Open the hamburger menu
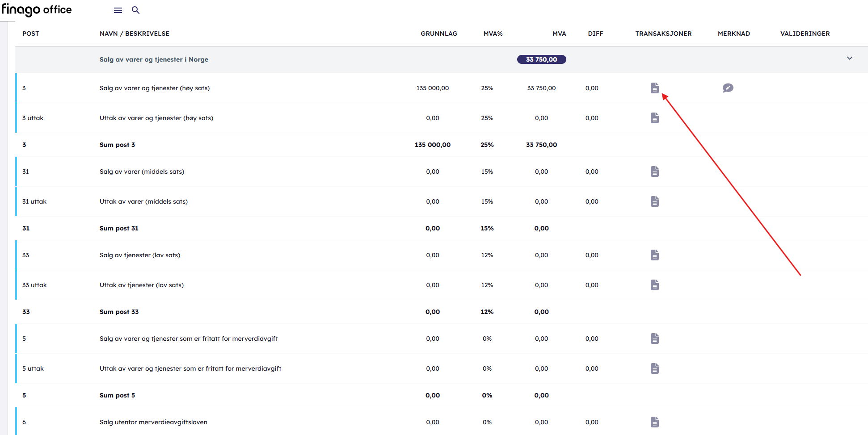Screen dimensions: 868x435 pyautogui.click(x=118, y=10)
